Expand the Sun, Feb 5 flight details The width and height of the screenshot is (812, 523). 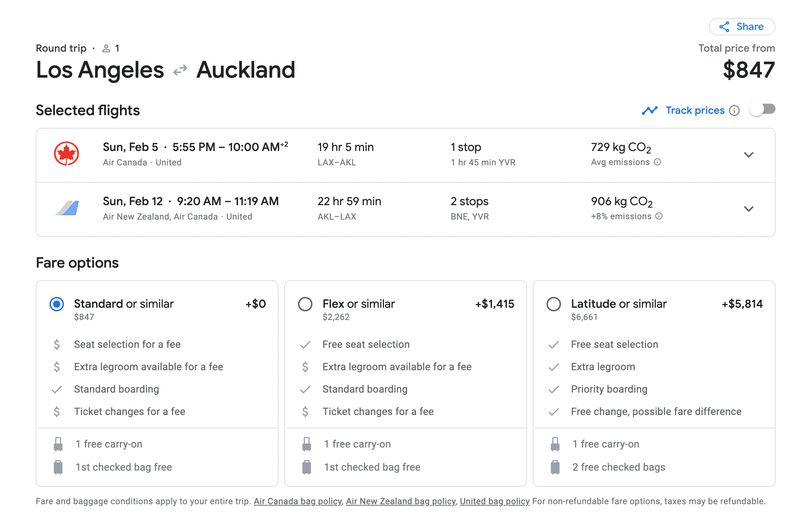coord(749,155)
